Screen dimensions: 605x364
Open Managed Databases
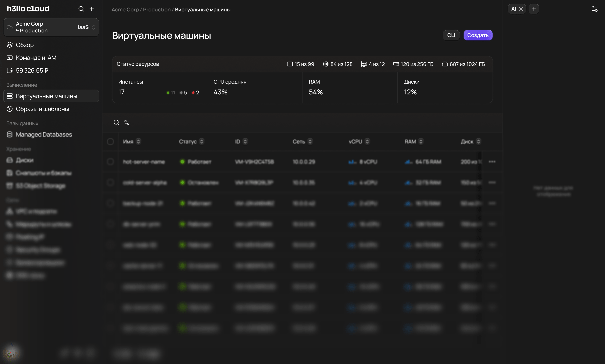coord(51,134)
